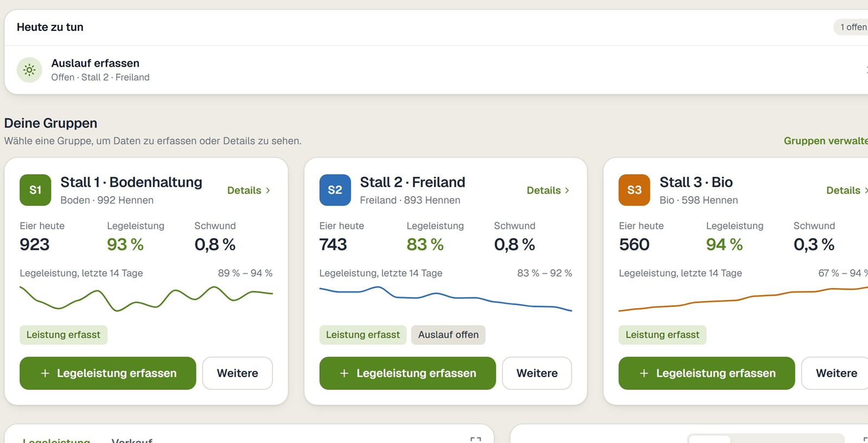Click the 743 eggs value in Stall 2
This screenshot has width=868, height=443.
coord(333,245)
